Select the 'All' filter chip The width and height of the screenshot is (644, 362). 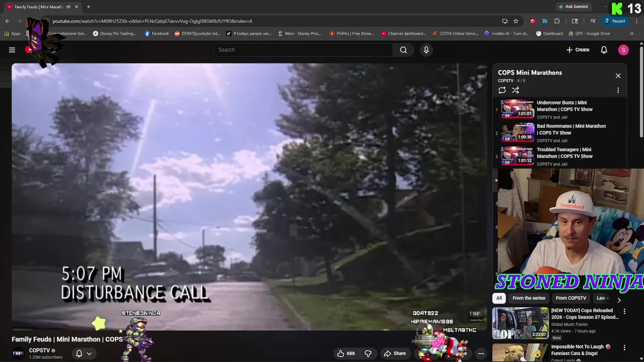499,298
